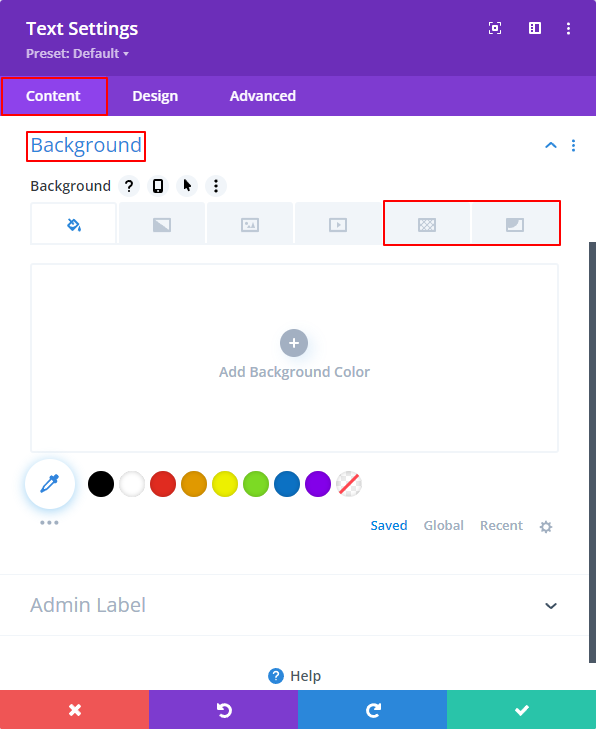This screenshot has height=729, width=596.
Task: Open the background video tab
Action: [338, 224]
